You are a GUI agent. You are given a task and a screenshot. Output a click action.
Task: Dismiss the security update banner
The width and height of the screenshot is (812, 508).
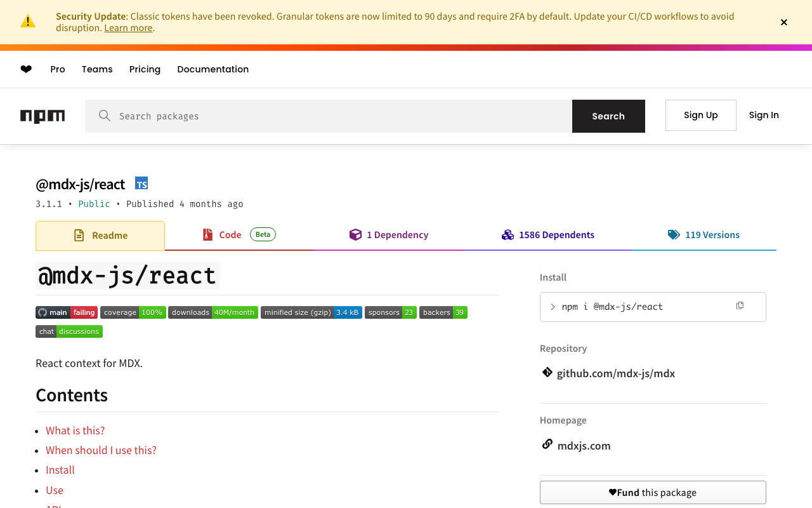(784, 22)
